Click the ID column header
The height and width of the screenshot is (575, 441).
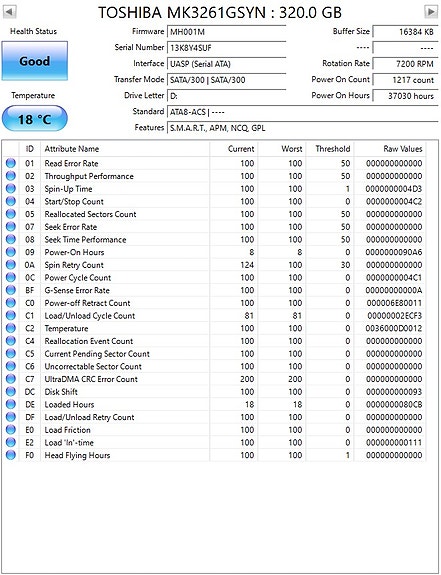[30, 149]
